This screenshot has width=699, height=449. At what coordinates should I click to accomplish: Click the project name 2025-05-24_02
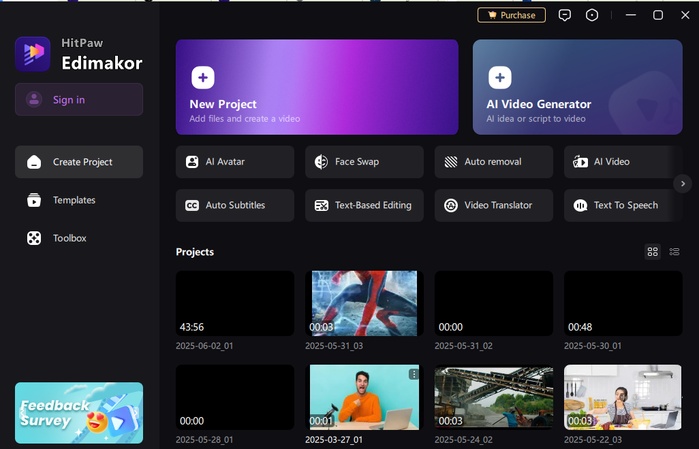tap(464, 440)
